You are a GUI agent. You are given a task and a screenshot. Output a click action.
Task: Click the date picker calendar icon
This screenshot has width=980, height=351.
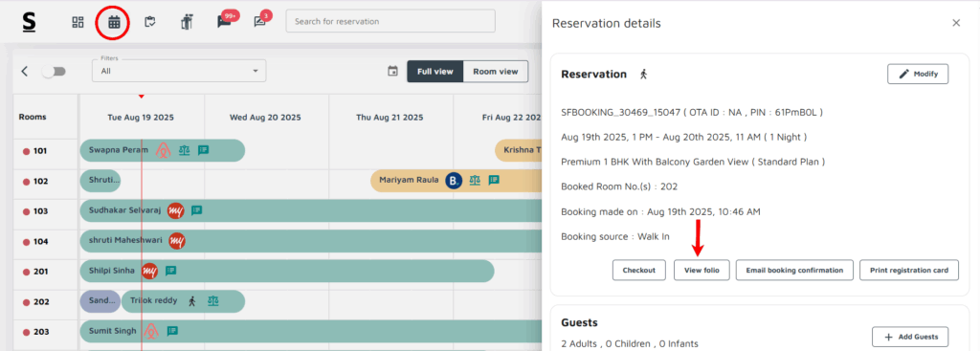pyautogui.click(x=392, y=71)
